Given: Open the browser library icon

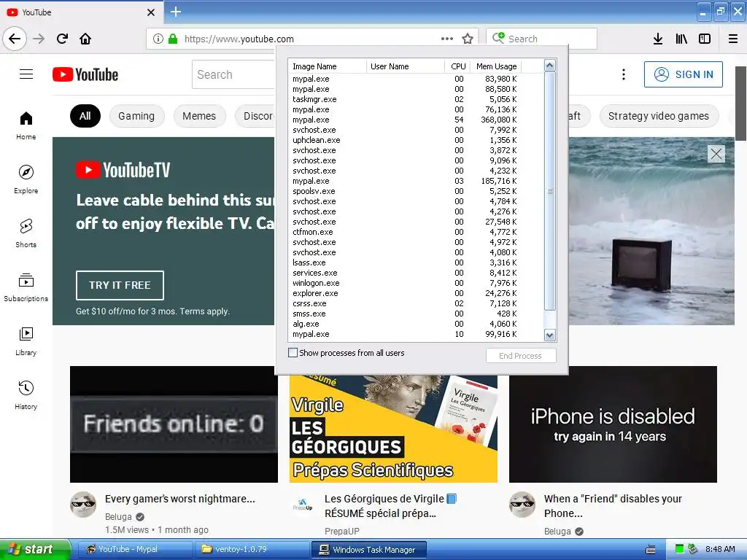Looking at the screenshot, I should pyautogui.click(x=681, y=39).
